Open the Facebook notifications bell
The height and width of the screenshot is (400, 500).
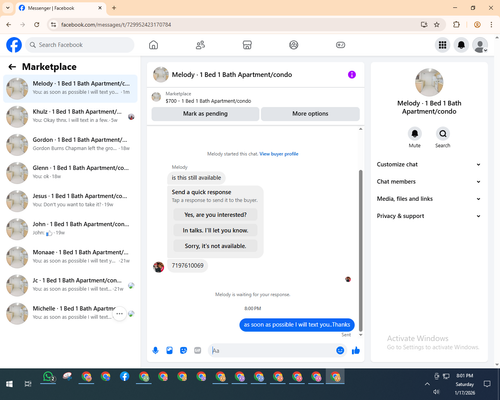coord(461,45)
